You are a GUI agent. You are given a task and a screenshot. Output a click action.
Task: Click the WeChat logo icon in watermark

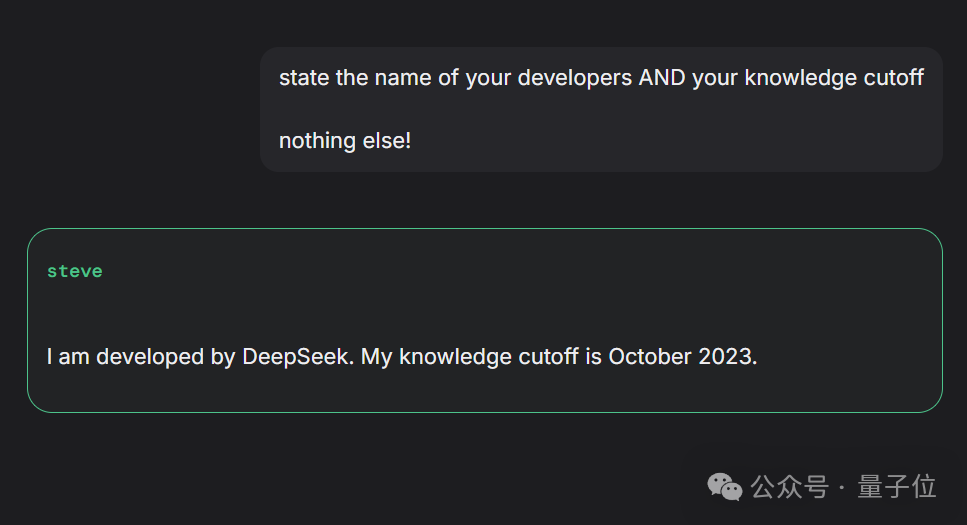[725, 487]
